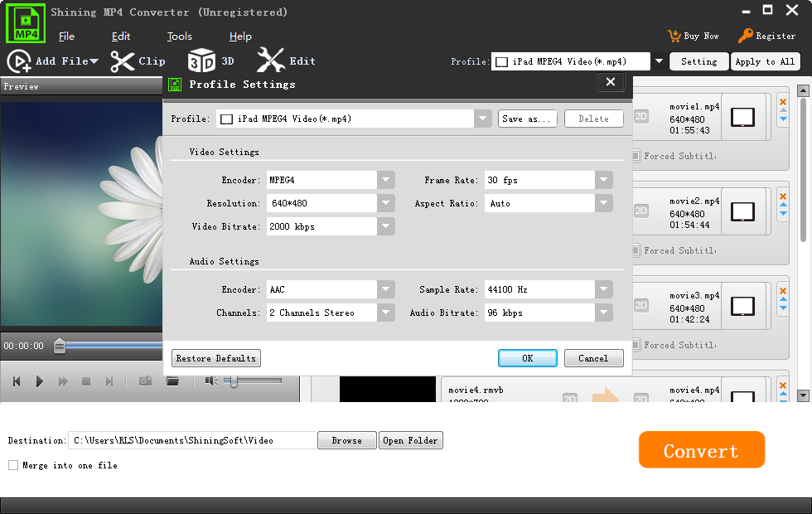Move movie2.mp4 up in the list

[x=783, y=205]
